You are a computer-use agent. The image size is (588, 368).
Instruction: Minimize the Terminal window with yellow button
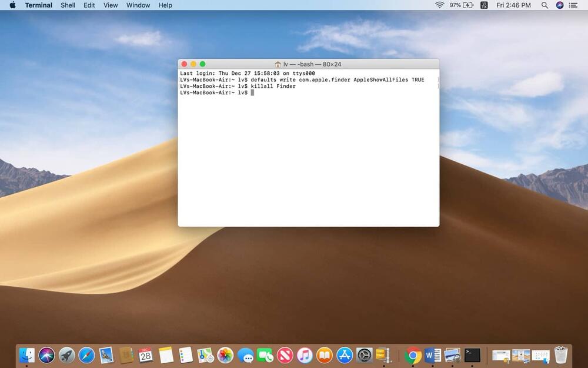(x=193, y=64)
